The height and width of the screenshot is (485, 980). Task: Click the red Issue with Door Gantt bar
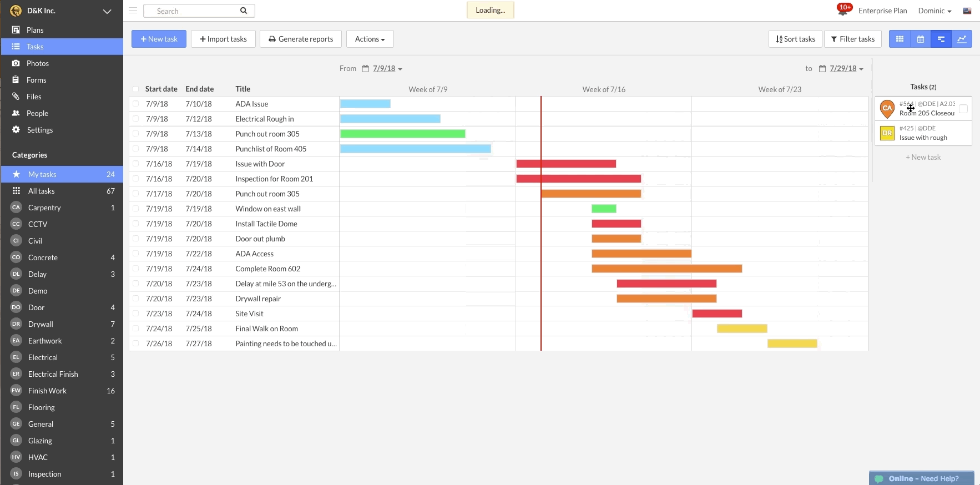565,164
